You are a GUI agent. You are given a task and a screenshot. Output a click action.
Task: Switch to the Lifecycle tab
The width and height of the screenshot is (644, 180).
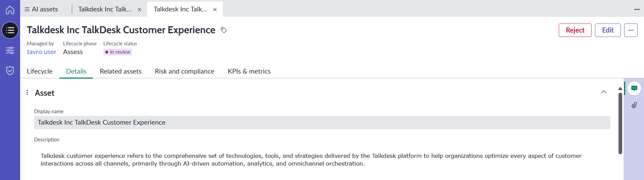click(x=40, y=71)
